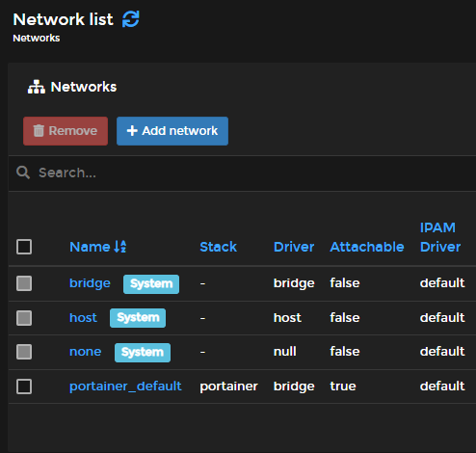Click the red Remove button

(x=66, y=131)
